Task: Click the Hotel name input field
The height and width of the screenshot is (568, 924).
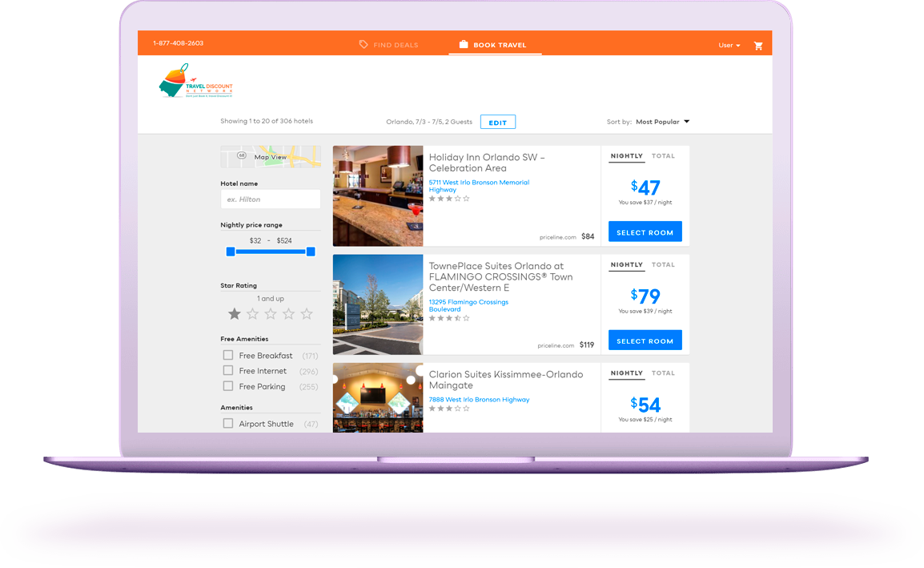Action: pos(271,199)
